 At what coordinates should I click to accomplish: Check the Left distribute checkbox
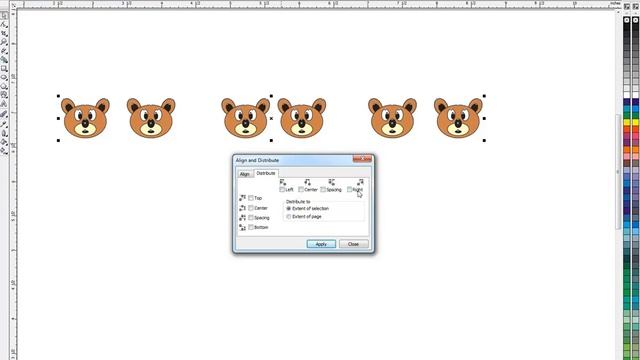tap(282, 189)
